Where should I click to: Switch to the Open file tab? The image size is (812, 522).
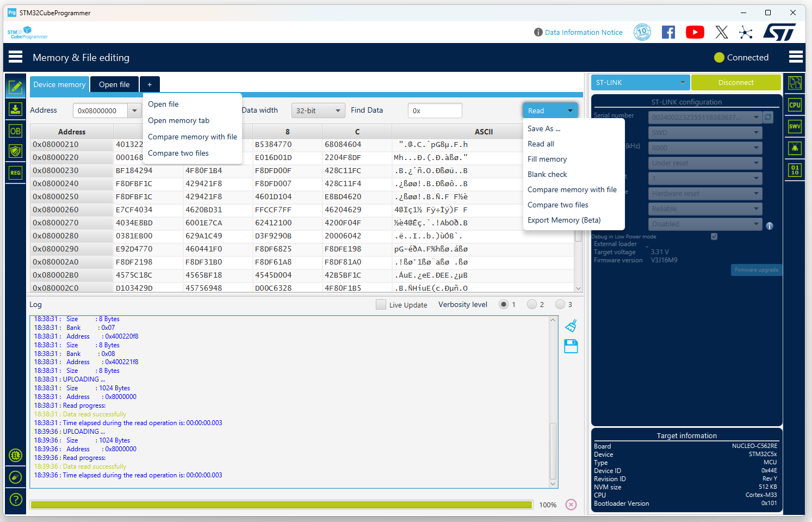pos(114,84)
